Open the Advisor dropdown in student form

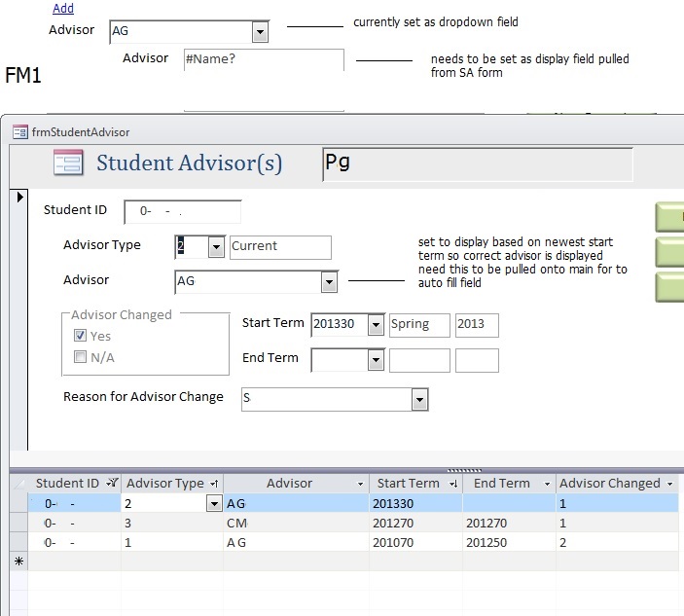[x=329, y=282]
